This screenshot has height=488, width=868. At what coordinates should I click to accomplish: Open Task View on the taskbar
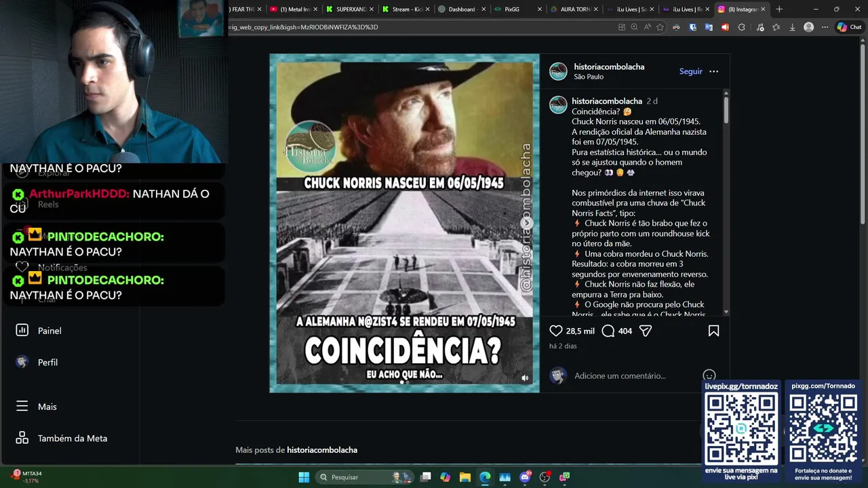click(425, 477)
